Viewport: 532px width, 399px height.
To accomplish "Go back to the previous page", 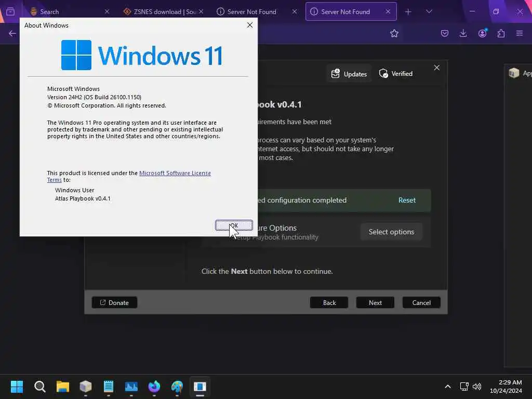I will (12, 33).
